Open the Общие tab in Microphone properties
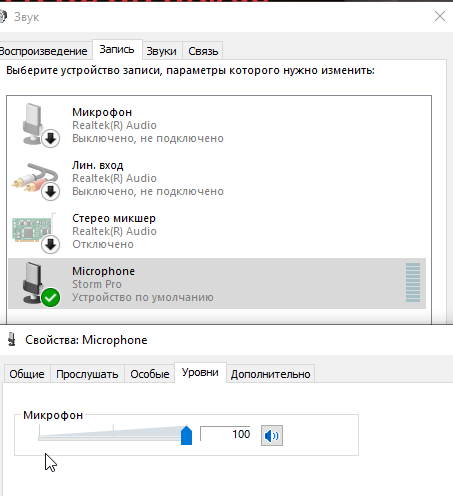The width and height of the screenshot is (453, 496). [27, 374]
